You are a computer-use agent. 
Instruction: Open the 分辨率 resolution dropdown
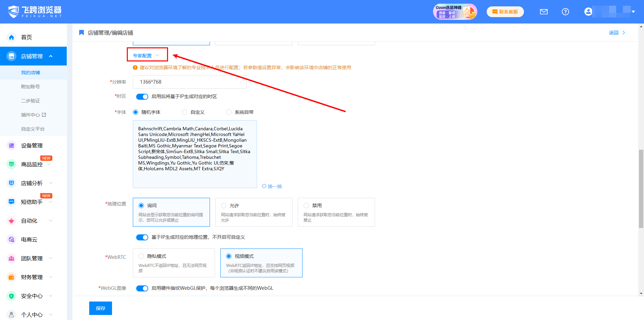pos(190,82)
